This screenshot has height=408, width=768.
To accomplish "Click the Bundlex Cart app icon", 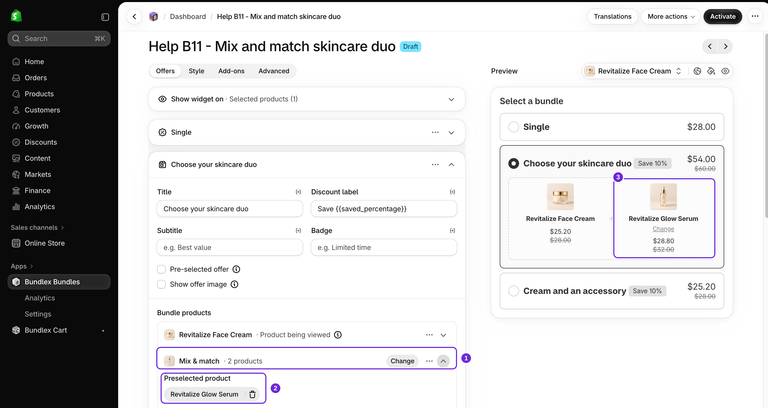I will [x=16, y=331].
